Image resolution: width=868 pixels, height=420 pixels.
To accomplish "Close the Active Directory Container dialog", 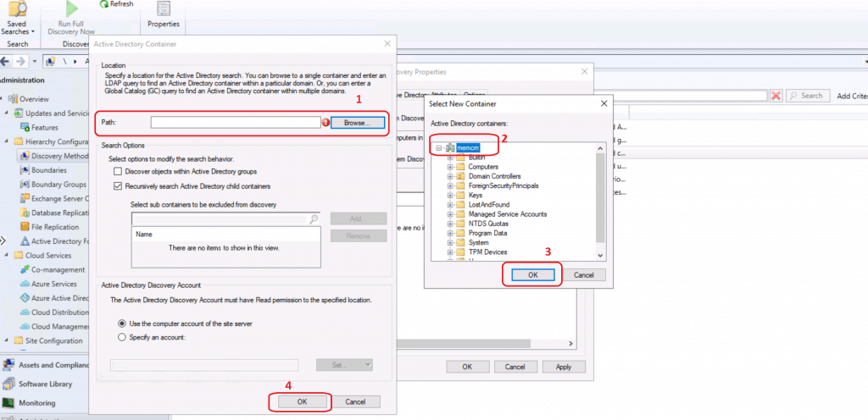I will tap(387, 44).
